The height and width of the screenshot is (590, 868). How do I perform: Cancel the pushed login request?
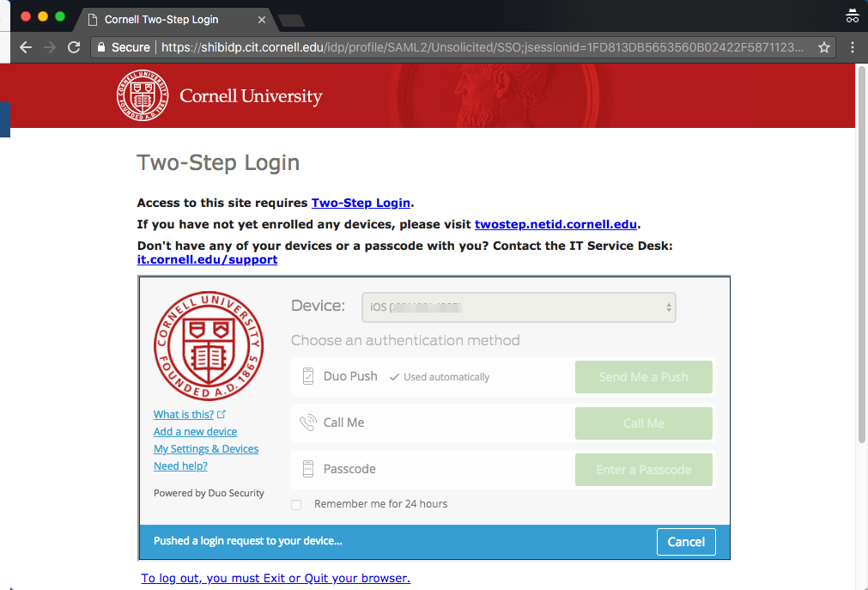[x=686, y=542]
